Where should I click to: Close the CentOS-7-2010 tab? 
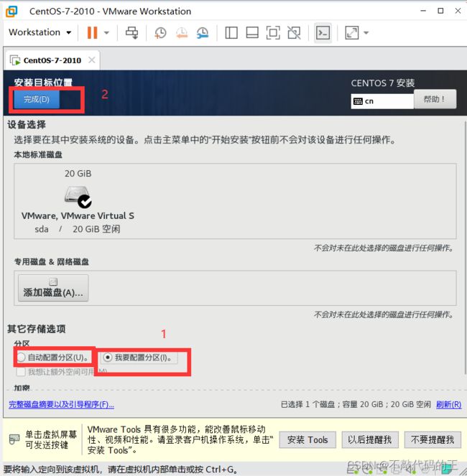[92, 60]
